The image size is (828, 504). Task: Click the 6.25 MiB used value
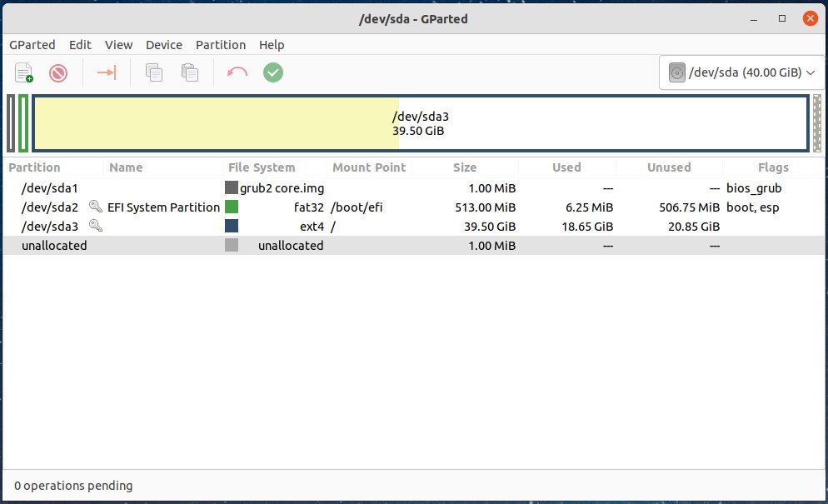589,207
